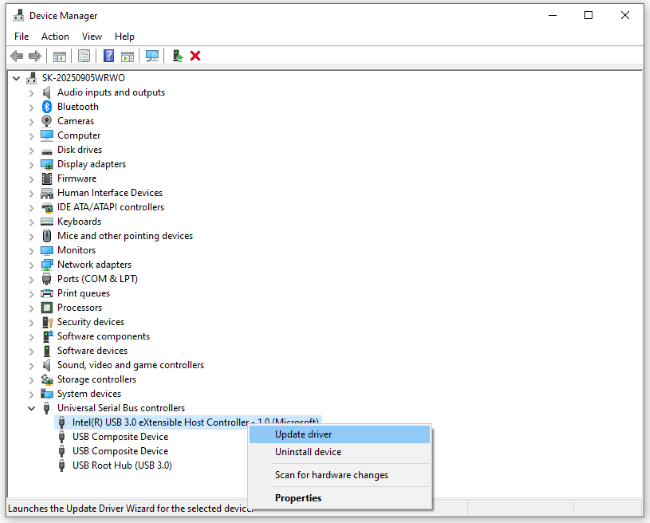Screen dimensions: 650x523
Task: Open the Action menu
Action: tap(55, 36)
